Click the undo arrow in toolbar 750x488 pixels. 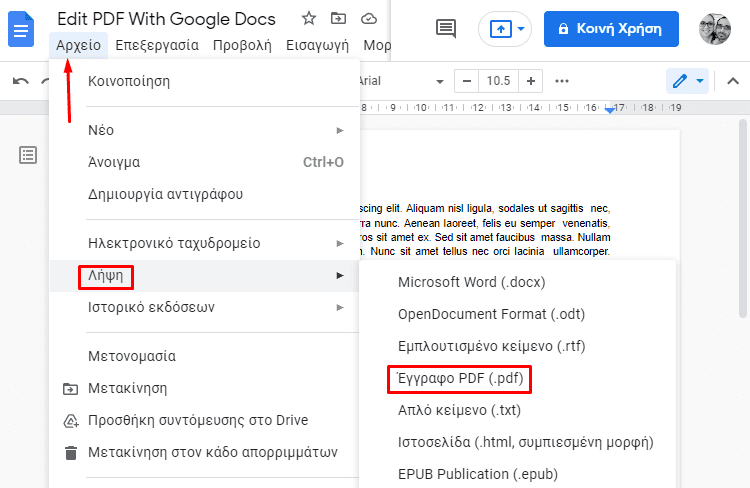click(x=20, y=81)
